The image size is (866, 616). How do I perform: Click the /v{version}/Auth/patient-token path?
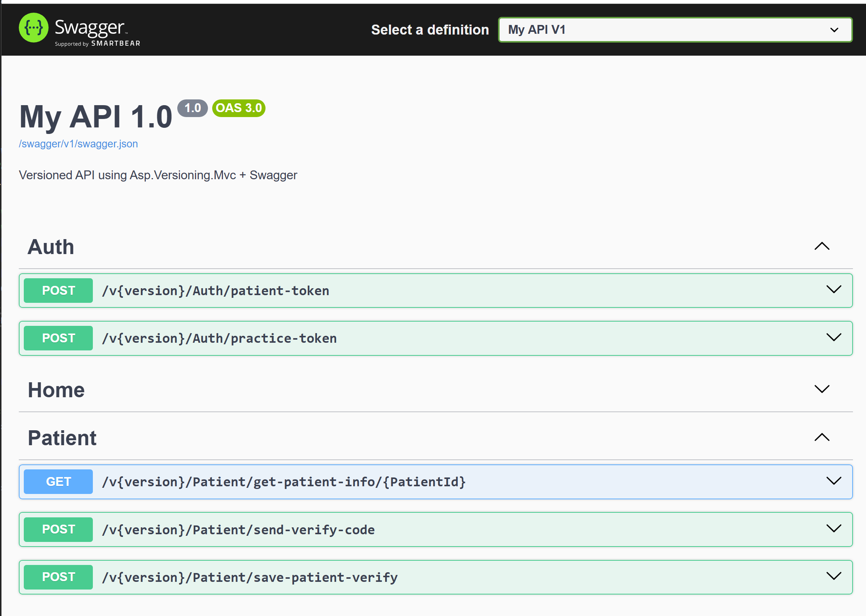[x=216, y=291]
